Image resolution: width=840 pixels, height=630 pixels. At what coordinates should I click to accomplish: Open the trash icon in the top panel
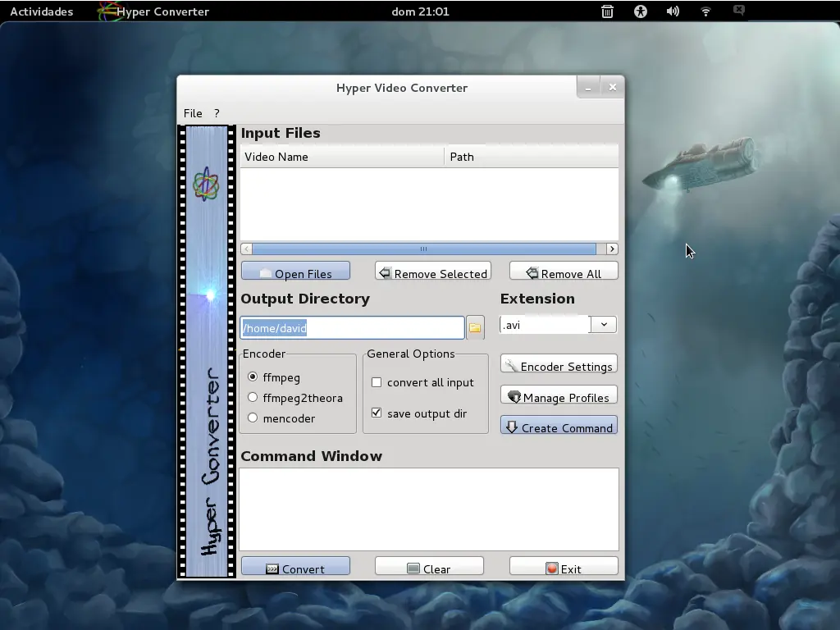607,11
